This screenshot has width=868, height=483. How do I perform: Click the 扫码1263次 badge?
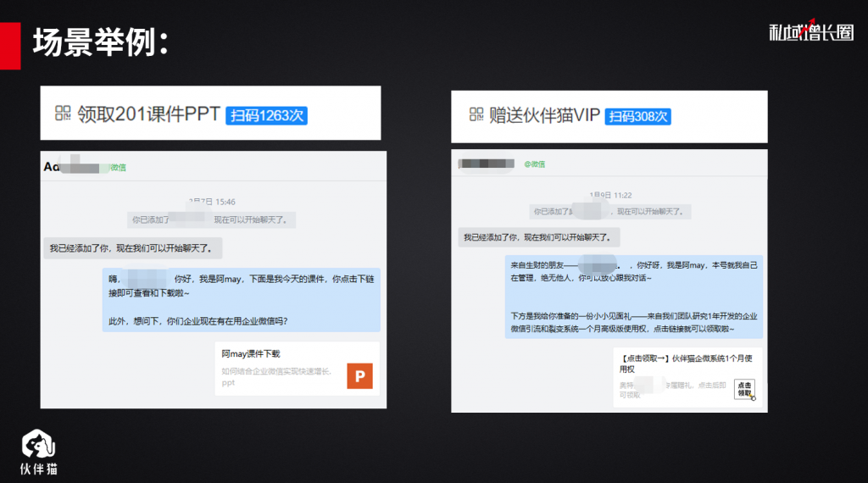(266, 115)
